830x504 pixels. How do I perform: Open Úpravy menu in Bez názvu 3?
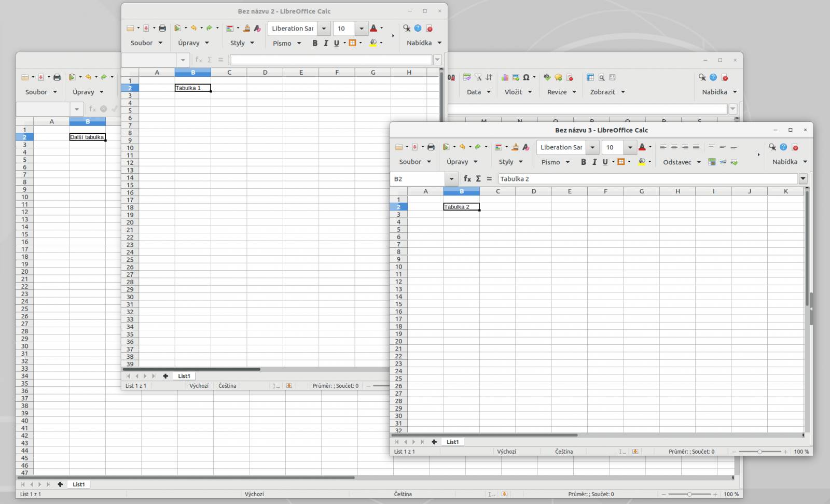point(462,162)
